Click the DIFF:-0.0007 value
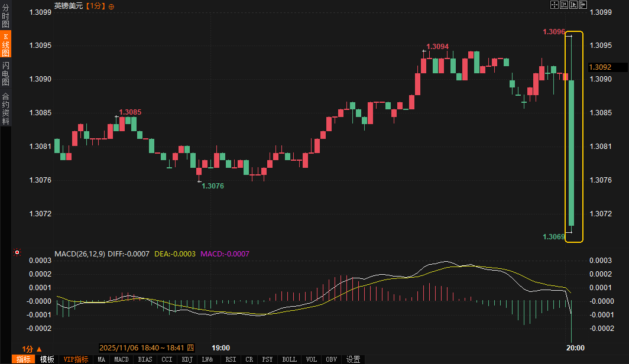The image size is (629, 364). click(x=128, y=253)
